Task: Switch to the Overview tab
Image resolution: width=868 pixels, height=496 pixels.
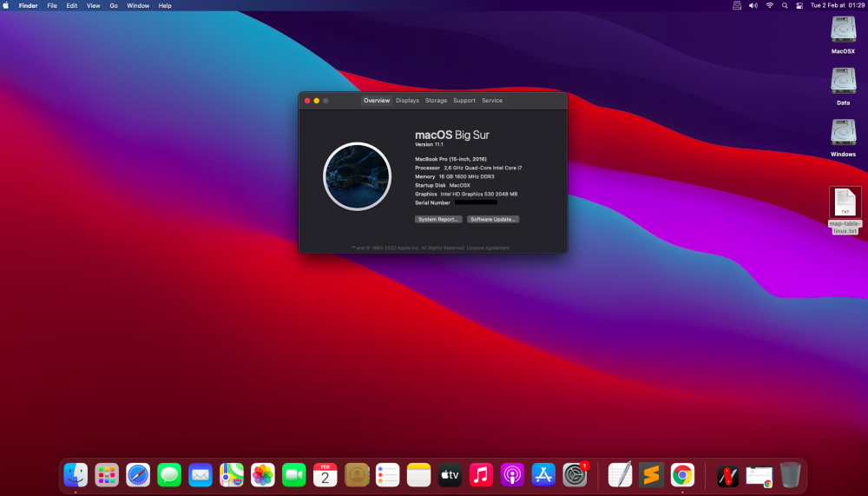Action: (377, 100)
